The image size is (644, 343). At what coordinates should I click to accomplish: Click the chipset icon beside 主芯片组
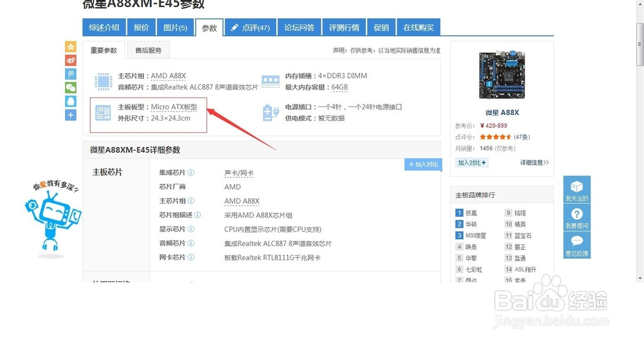coord(103,81)
